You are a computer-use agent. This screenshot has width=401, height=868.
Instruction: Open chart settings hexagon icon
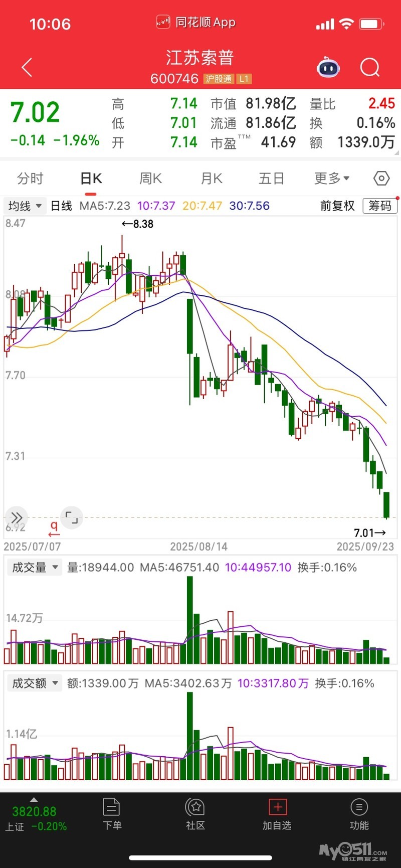(x=381, y=178)
